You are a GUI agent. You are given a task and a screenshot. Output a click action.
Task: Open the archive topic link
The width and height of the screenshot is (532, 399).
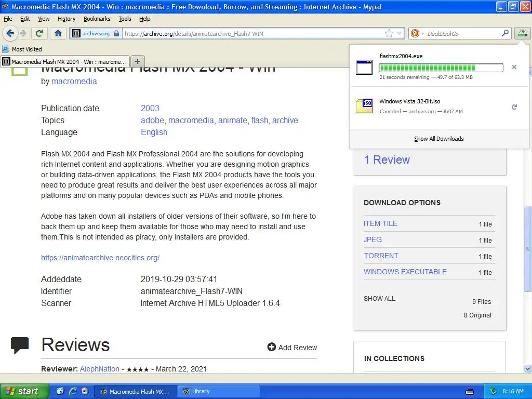[285, 121]
